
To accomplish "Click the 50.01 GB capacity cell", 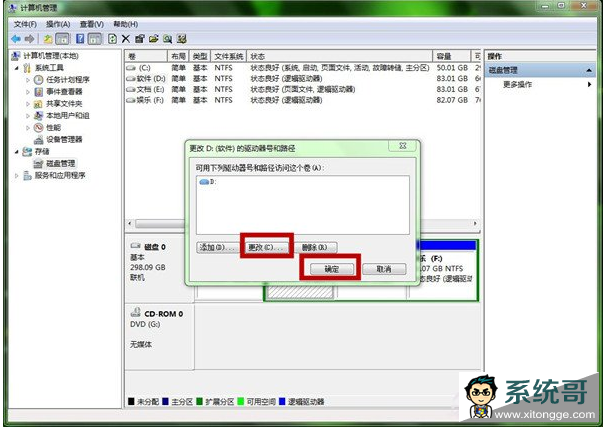I will [452, 68].
